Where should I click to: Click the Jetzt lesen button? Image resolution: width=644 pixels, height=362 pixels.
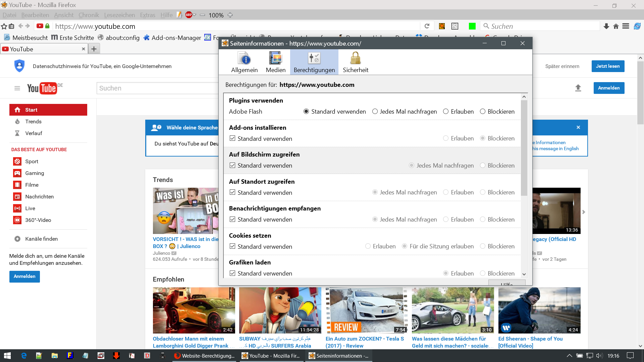(x=607, y=66)
